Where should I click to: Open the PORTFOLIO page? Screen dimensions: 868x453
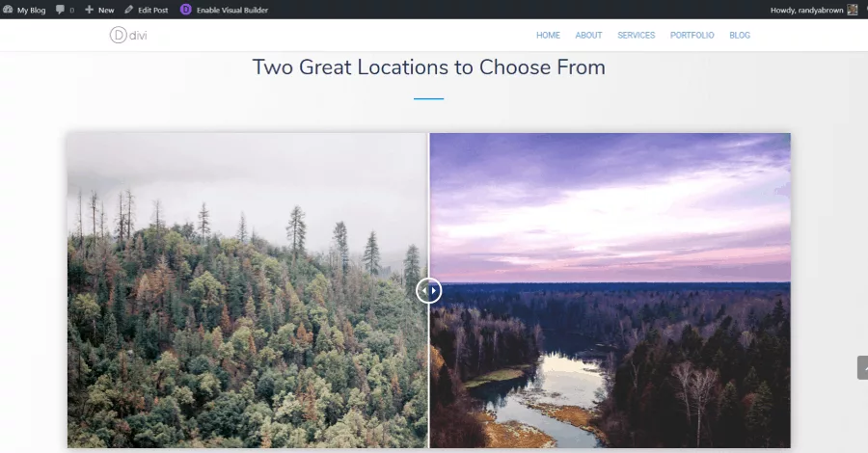[x=692, y=35]
